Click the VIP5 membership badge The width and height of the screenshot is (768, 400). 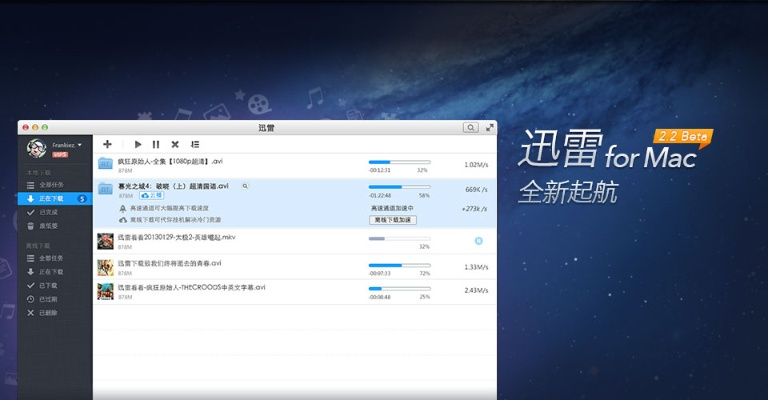click(60, 155)
